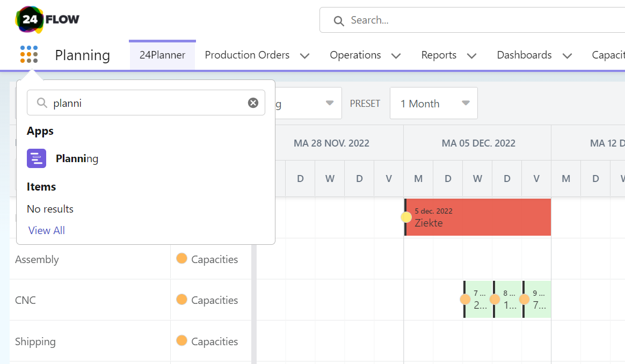Select Planning app from search results
Screen dimensions: 625x364
pos(77,159)
